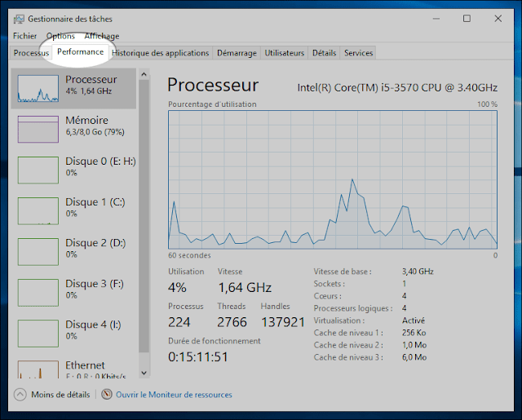This screenshot has width=522, height=420.
Task: Maximize the Gestionnaire des tâches window
Action: 467,19
